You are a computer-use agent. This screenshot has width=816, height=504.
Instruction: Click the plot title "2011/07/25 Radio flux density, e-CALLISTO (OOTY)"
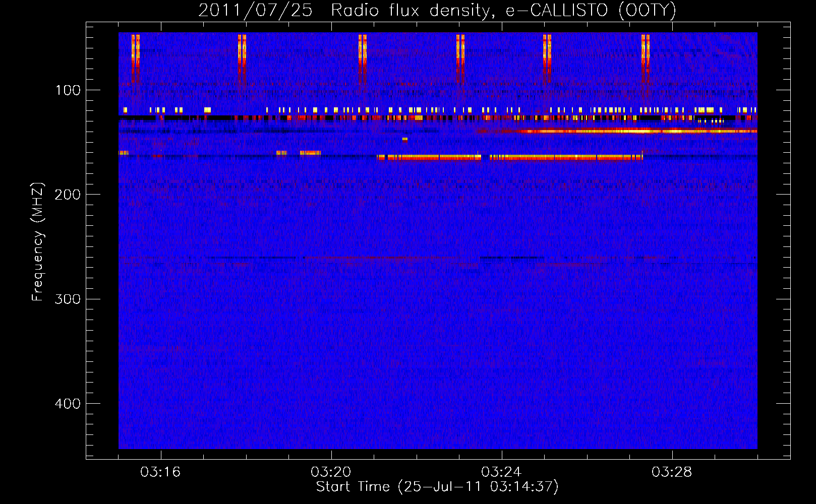click(437, 10)
